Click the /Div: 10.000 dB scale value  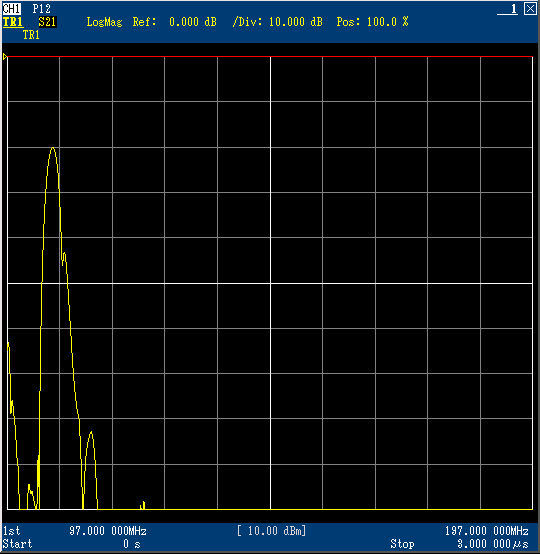pyautogui.click(x=277, y=22)
